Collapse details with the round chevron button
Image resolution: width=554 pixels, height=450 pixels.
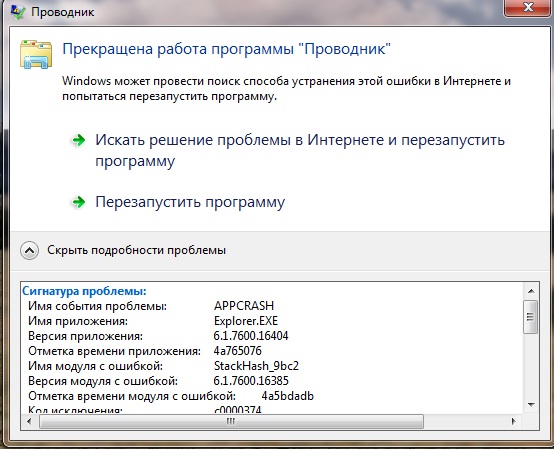click(x=29, y=250)
